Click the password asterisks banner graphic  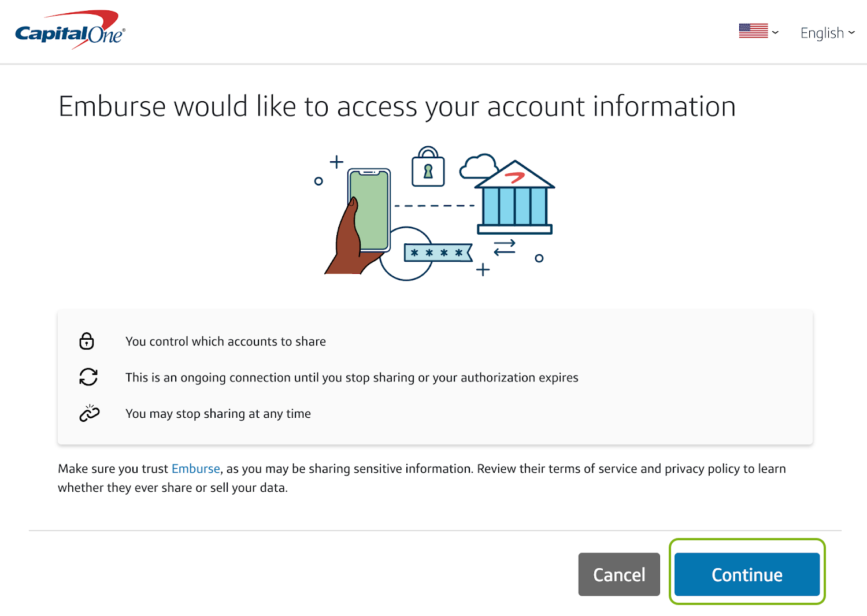pos(438,253)
